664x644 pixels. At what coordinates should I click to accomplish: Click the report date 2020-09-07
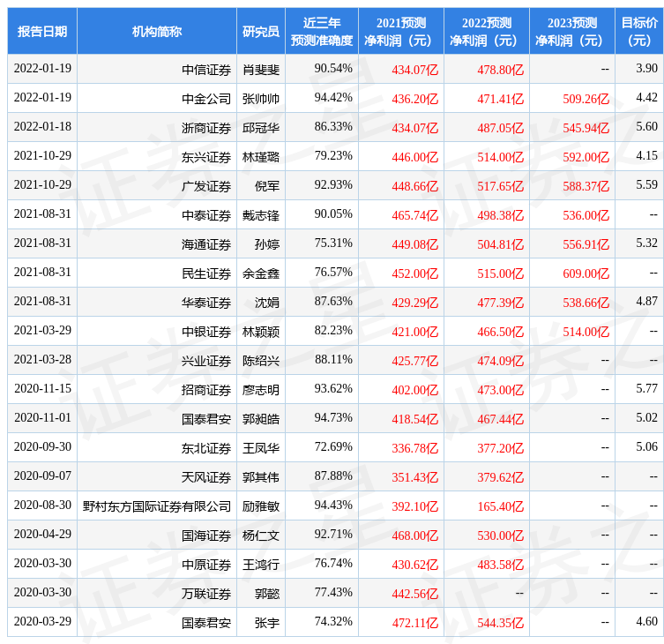tap(42, 476)
